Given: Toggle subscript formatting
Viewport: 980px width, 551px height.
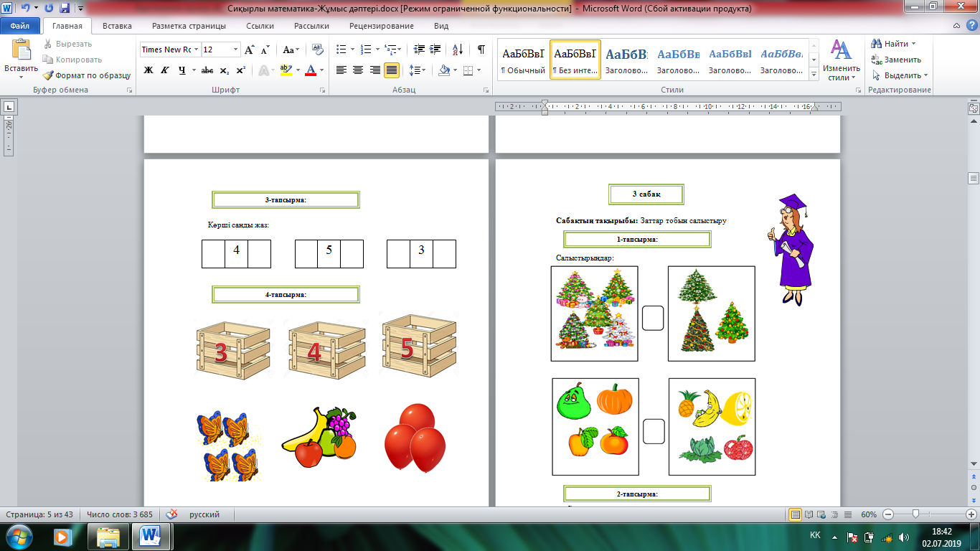Looking at the screenshot, I should 224,70.
